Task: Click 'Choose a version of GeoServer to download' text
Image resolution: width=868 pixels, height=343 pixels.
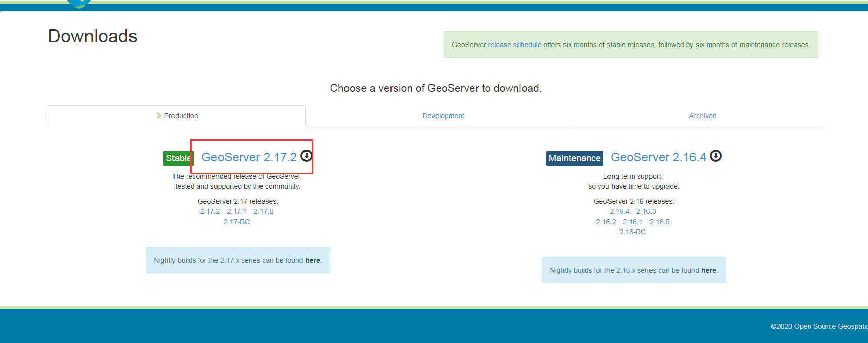Action: pyautogui.click(x=436, y=88)
